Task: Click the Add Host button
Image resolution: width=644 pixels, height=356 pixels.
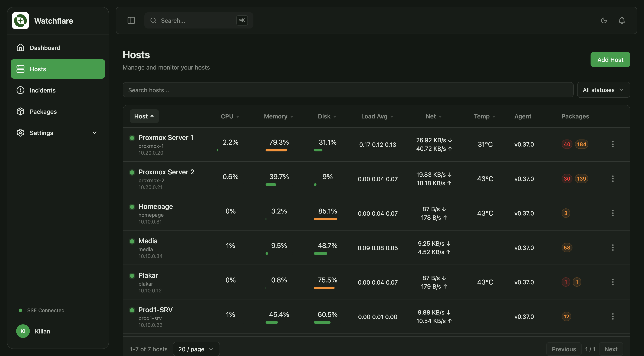Action: 610,59
